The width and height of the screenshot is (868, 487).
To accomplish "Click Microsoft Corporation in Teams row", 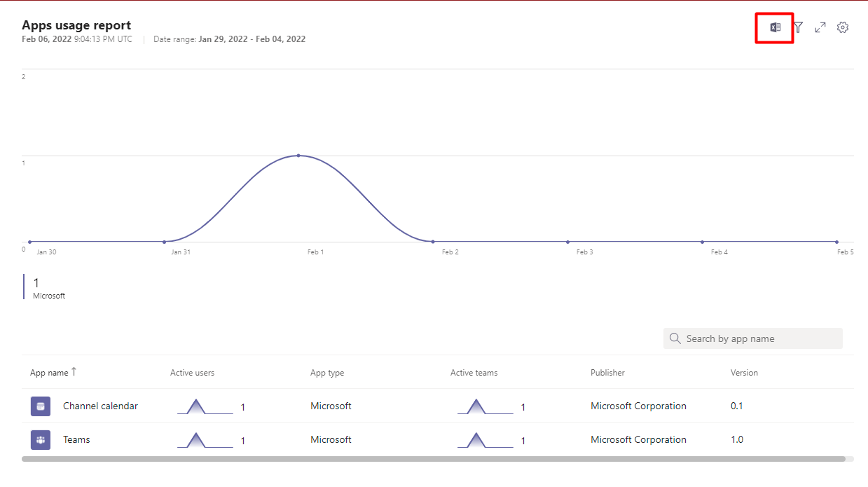I will [638, 440].
